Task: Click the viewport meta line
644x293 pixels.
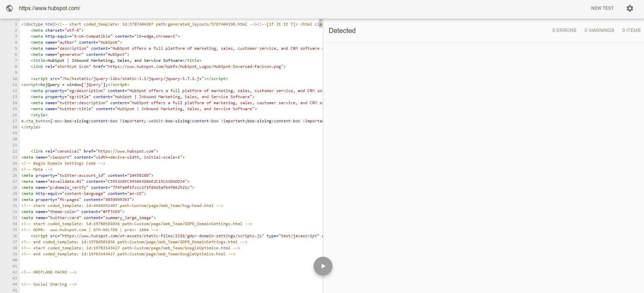Action: click(103, 157)
